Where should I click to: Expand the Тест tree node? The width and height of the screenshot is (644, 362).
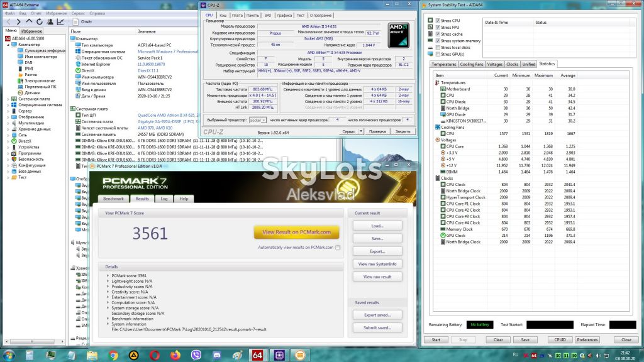[8, 177]
